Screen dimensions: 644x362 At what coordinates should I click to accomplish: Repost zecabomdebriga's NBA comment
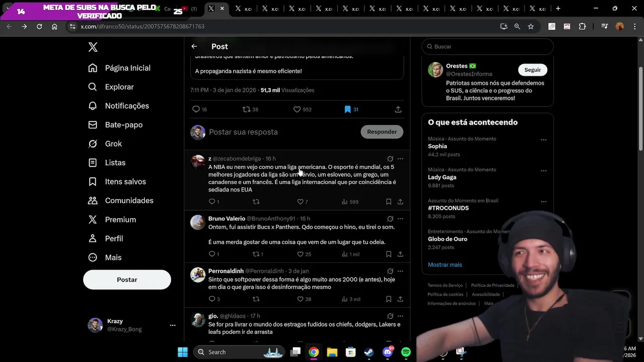coord(256,202)
